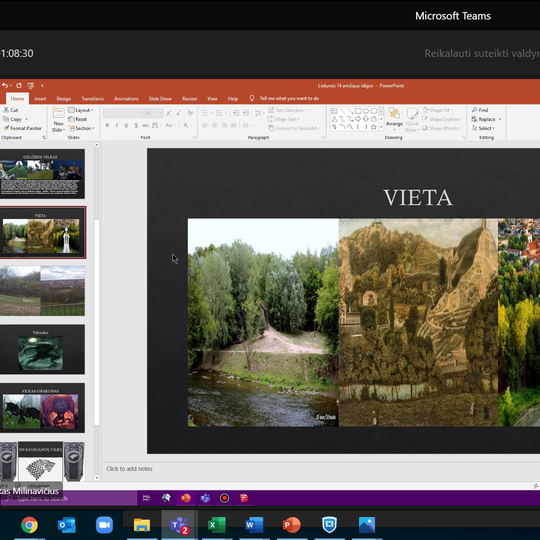The image size is (540, 540).
Task: Expand the Section dropdown
Action: (82, 128)
